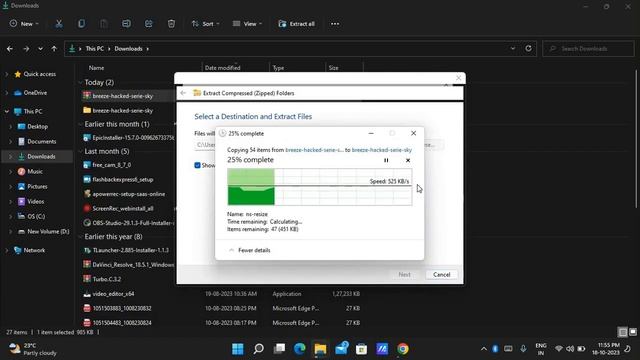Select the 1051503883_1008230832 PDF file
Viewport: 640px width, 360px height.
point(122,308)
